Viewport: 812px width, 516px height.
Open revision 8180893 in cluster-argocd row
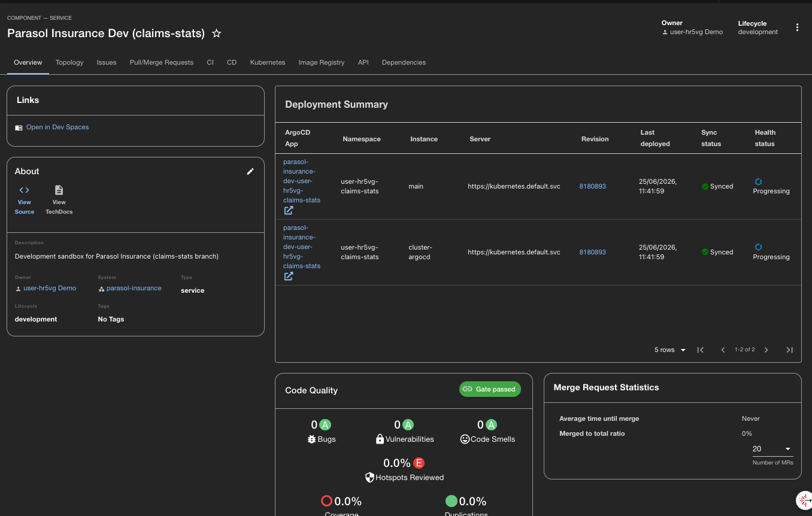coord(593,253)
